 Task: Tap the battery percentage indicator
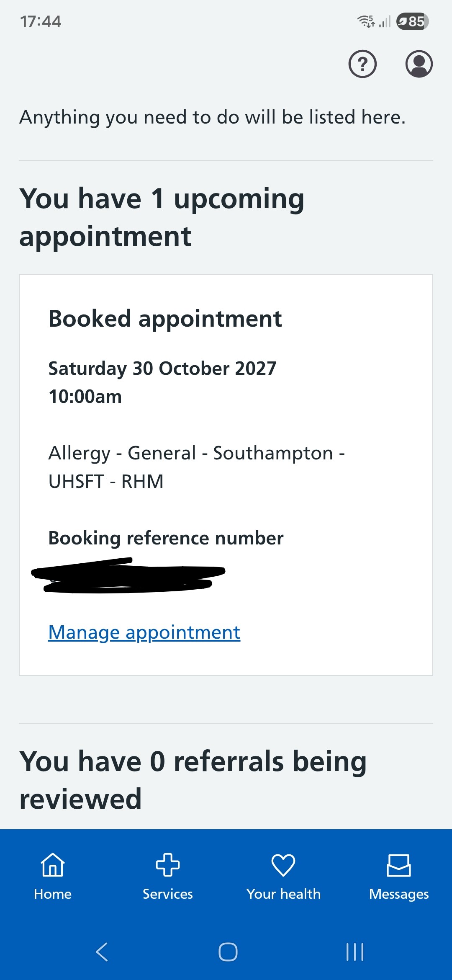412,21
